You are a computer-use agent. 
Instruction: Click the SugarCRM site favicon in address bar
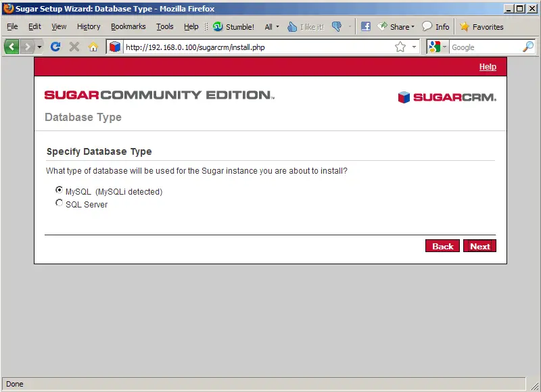pyautogui.click(x=115, y=47)
